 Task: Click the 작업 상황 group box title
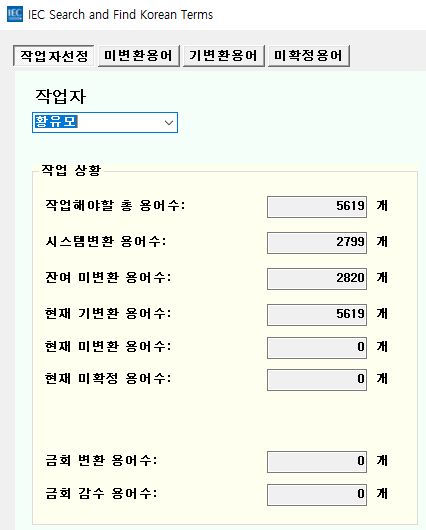coord(71,170)
